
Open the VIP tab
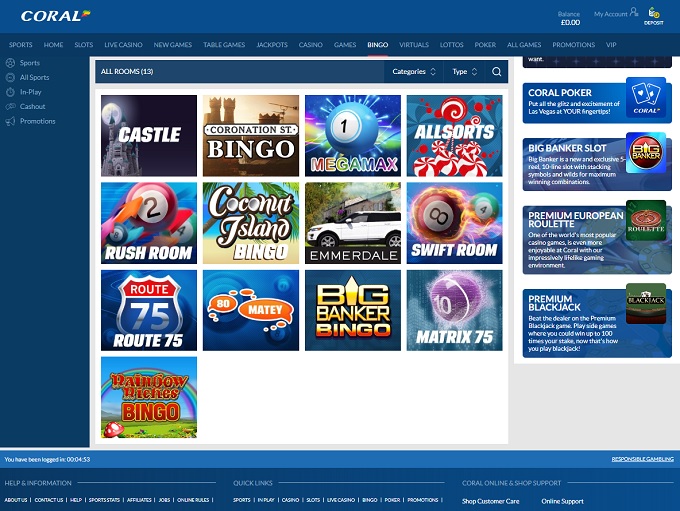pos(611,45)
